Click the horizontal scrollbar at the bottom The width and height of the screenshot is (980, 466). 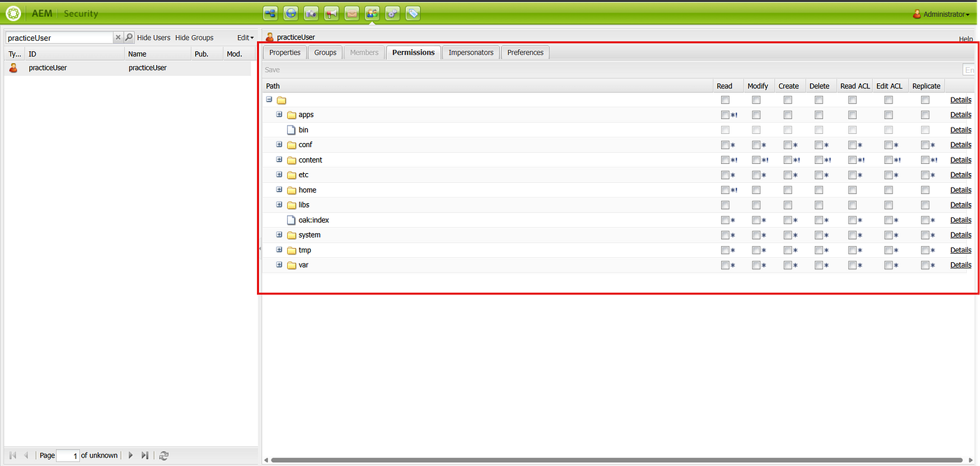pyautogui.click(x=617, y=460)
